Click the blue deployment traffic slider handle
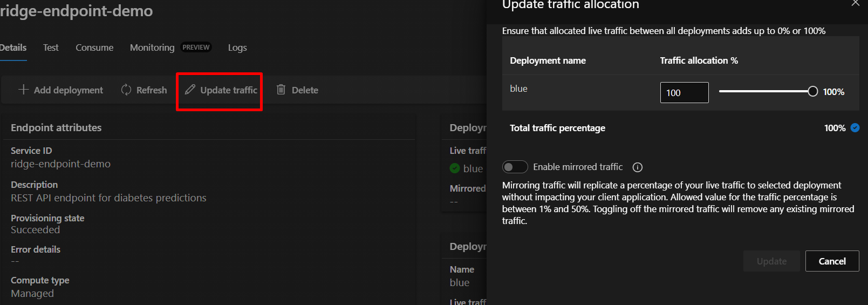This screenshot has width=868, height=305. click(x=812, y=92)
